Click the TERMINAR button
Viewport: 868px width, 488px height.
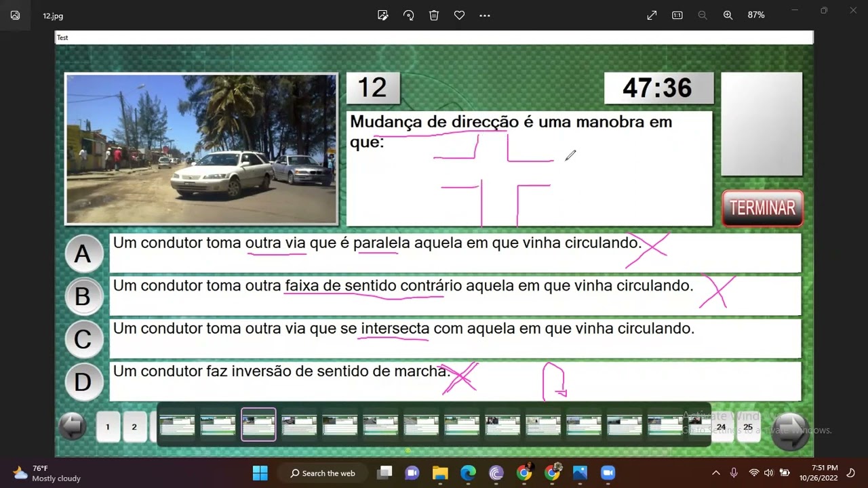pos(763,208)
